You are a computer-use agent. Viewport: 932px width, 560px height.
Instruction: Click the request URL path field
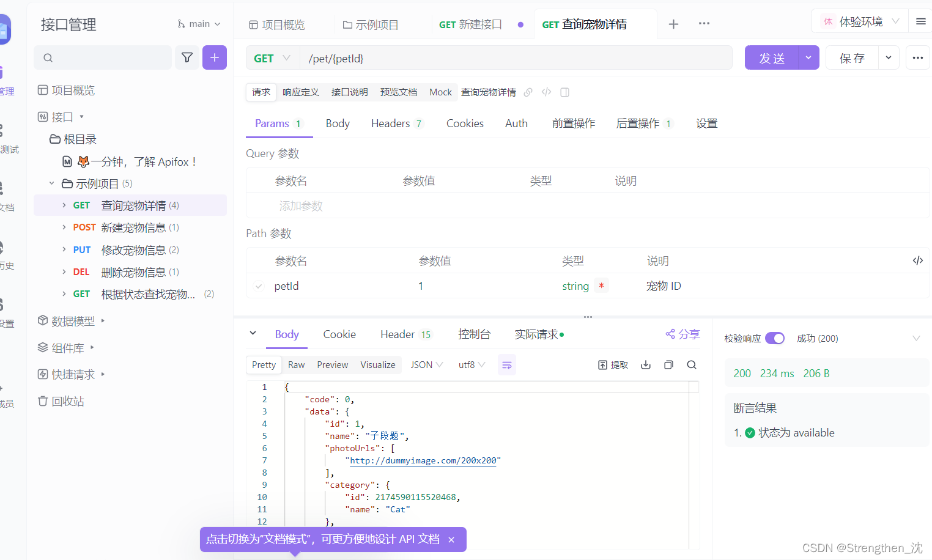tap(516, 58)
